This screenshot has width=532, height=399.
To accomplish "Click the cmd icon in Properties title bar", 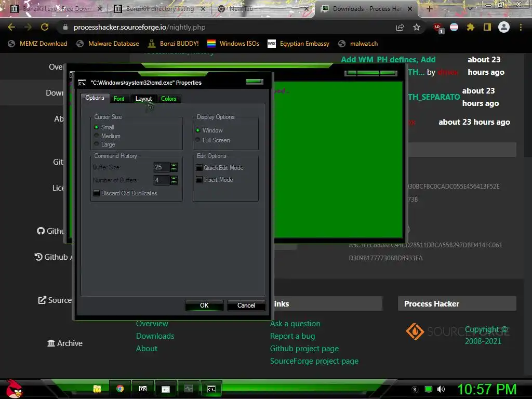I will click(x=82, y=83).
